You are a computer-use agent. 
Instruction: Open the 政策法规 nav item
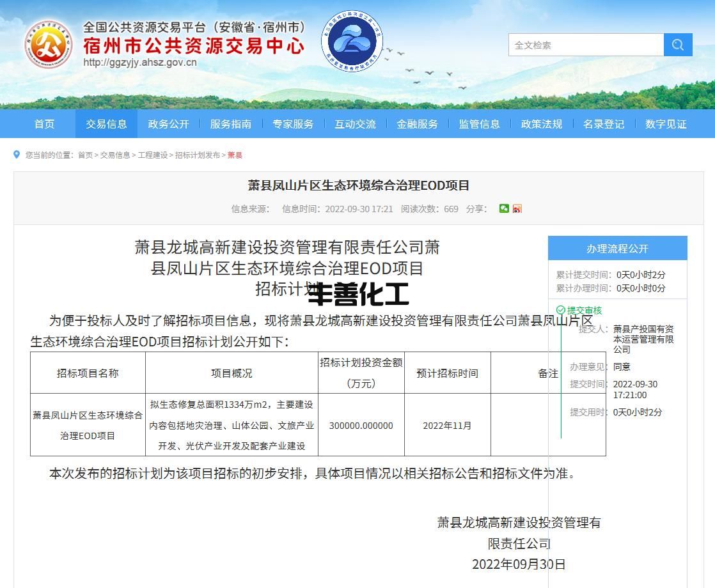pyautogui.click(x=542, y=124)
